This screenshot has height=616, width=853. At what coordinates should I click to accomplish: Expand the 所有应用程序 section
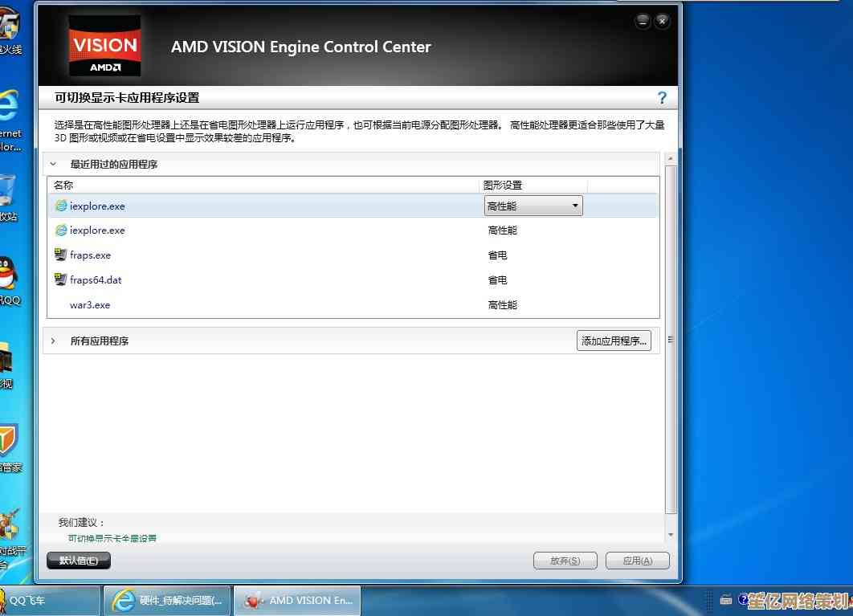coord(53,341)
